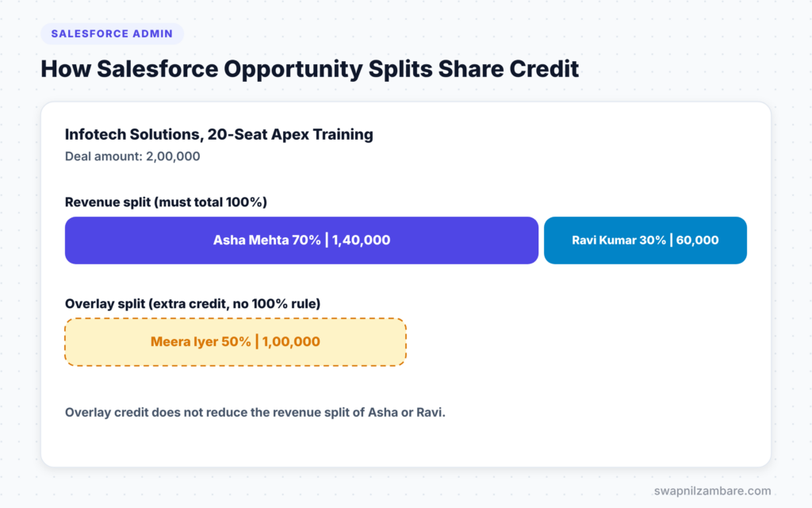
Task: Select the Asha Mehta 70% revenue bar
Action: point(301,241)
